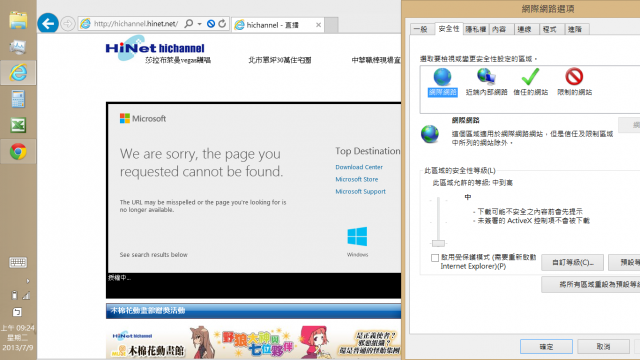Viewport: 640px width, 360px height.
Task: Select the 網際網路 globe zone
Action: point(442,82)
